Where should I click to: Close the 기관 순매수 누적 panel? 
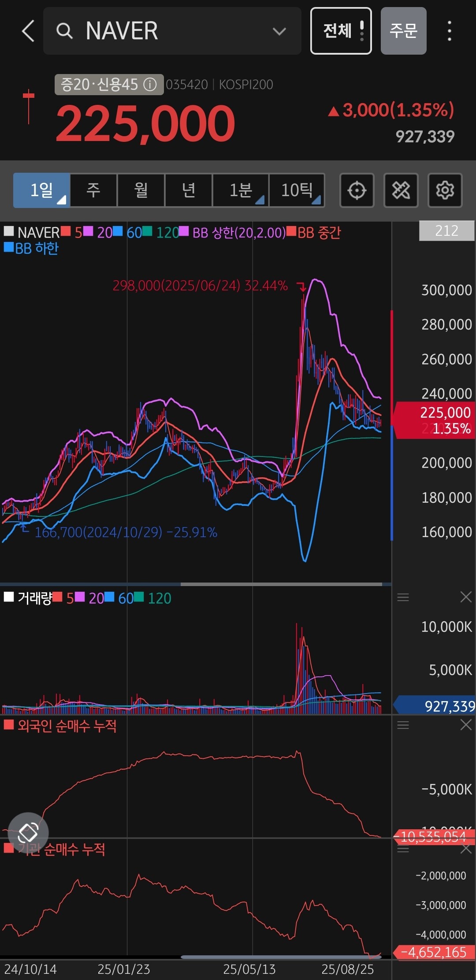[466, 849]
